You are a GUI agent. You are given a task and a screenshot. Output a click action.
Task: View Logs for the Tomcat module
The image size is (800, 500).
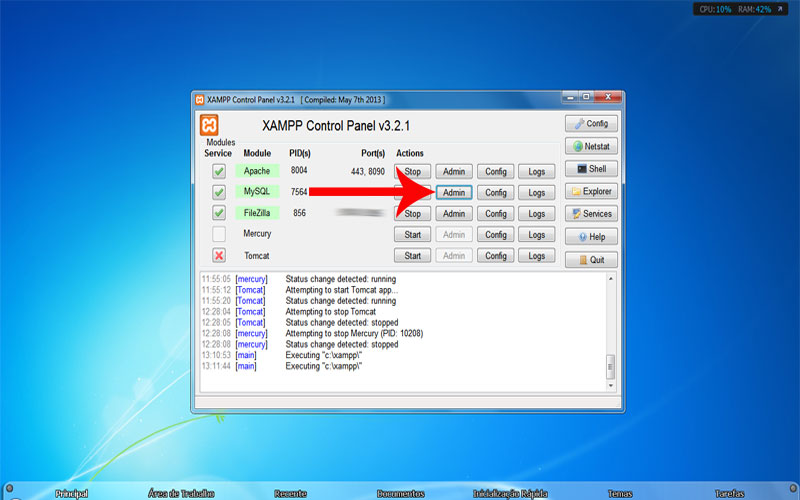coord(536,256)
